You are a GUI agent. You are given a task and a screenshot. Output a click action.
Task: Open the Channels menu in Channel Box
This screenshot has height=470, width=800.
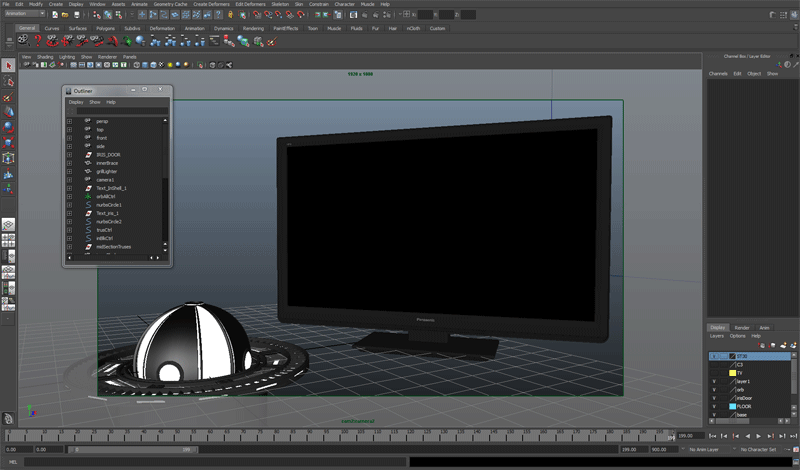click(x=718, y=73)
